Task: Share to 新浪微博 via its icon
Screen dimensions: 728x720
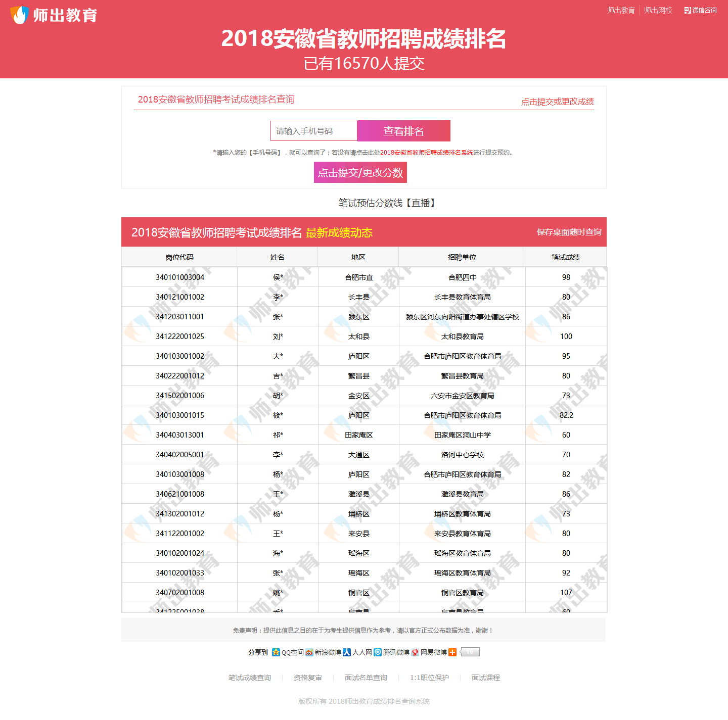Action: click(309, 652)
